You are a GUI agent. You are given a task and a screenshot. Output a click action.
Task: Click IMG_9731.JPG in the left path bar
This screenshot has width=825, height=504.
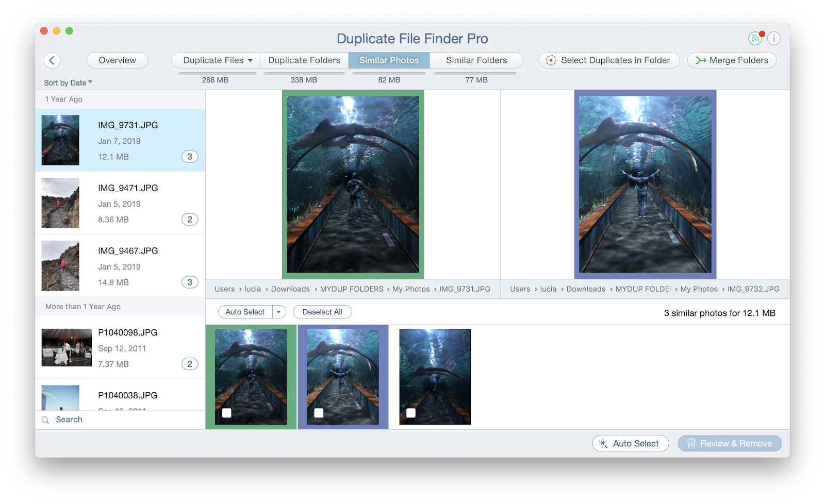465,289
